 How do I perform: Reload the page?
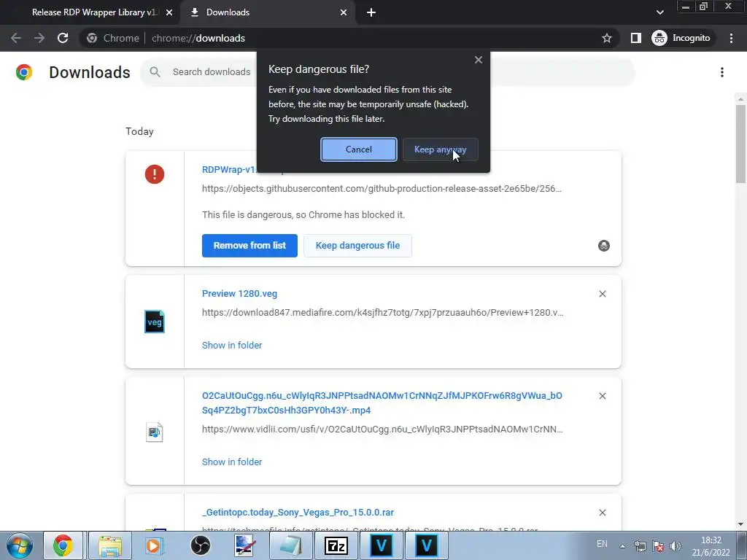(x=63, y=38)
